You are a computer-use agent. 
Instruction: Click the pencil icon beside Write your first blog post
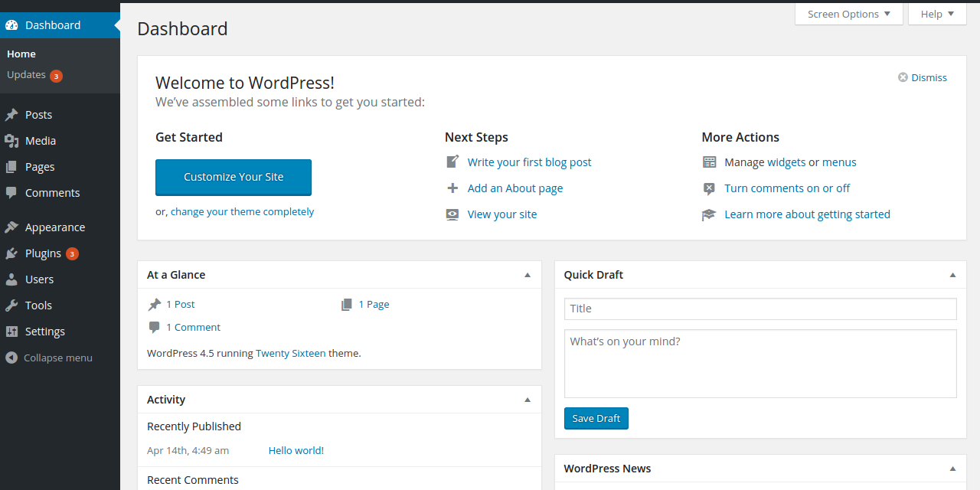pos(452,162)
